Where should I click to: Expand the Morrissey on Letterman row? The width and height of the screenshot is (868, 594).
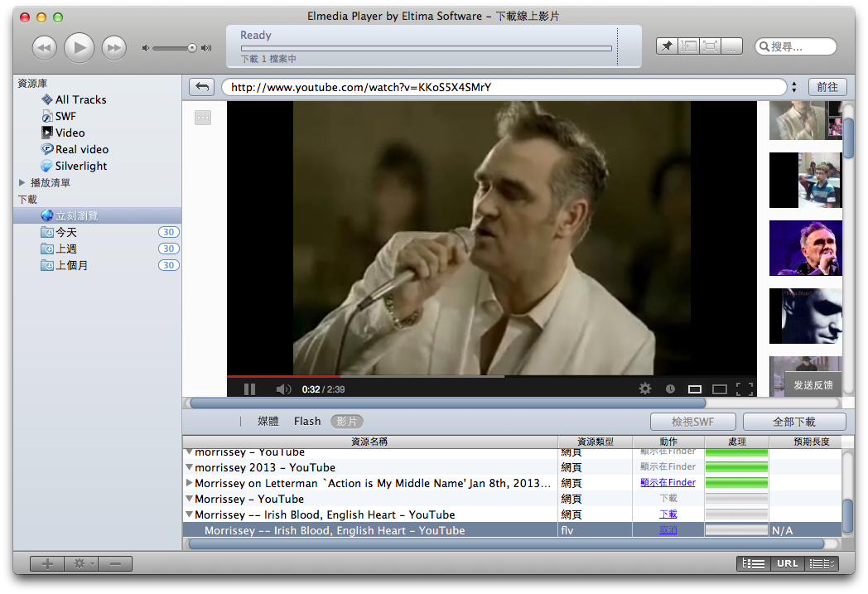click(189, 483)
